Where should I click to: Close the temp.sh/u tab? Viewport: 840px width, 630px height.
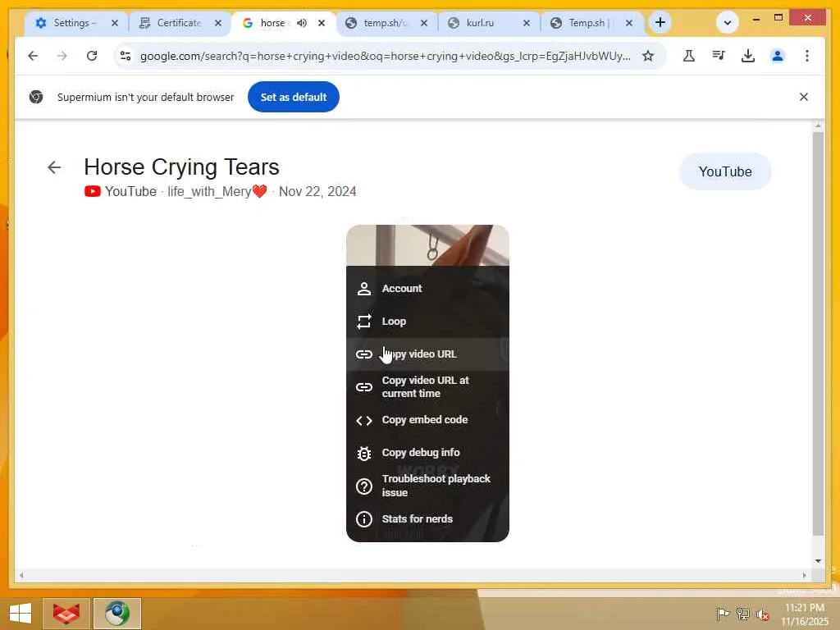click(x=424, y=23)
